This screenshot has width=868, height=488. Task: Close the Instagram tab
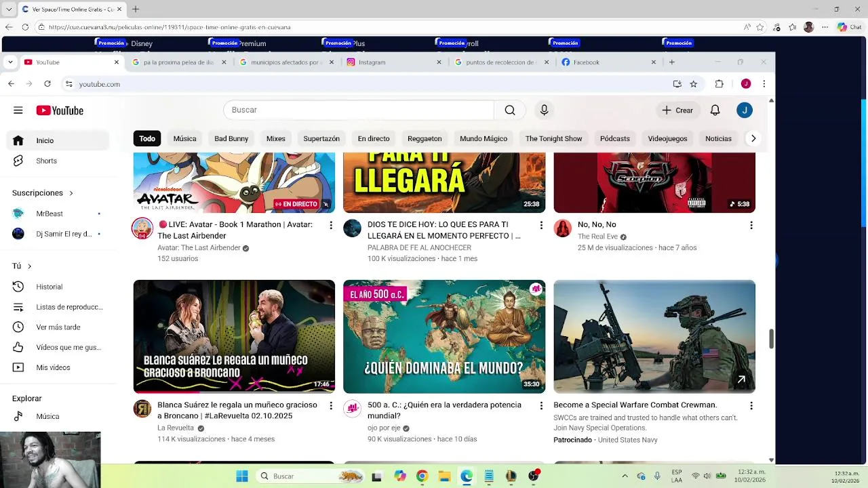tap(439, 62)
